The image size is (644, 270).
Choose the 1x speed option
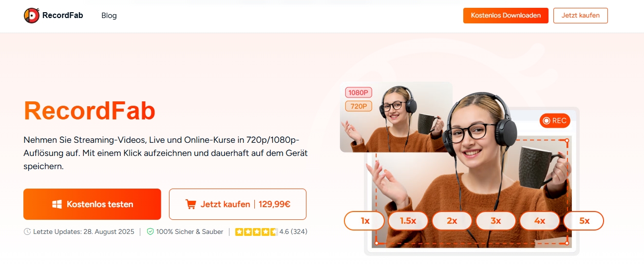point(364,221)
